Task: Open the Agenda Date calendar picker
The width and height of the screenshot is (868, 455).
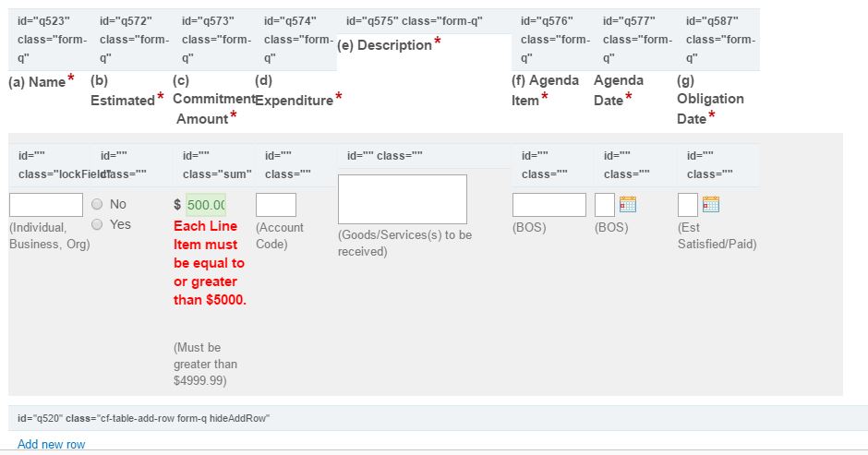Action: pos(628,204)
